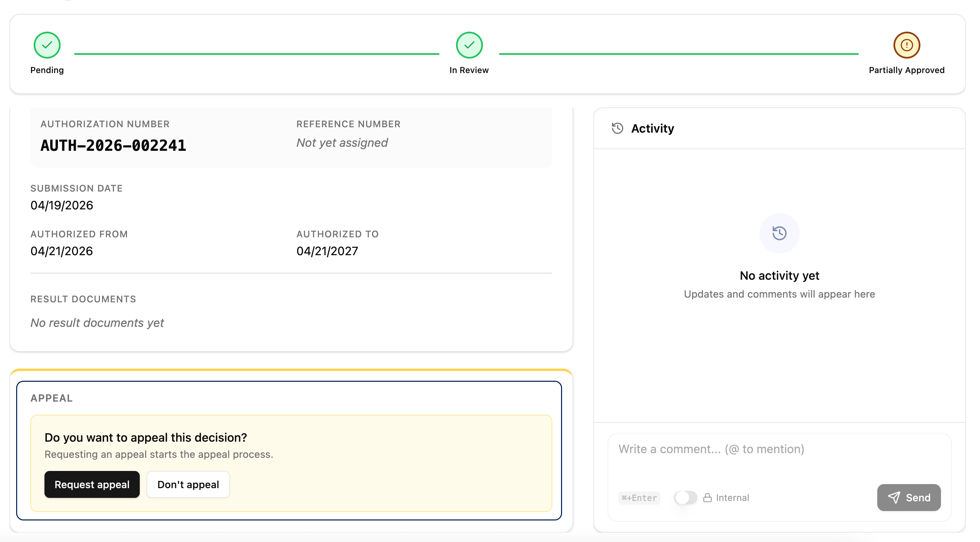
Task: Click the Pending step checkmark icon
Action: (47, 45)
